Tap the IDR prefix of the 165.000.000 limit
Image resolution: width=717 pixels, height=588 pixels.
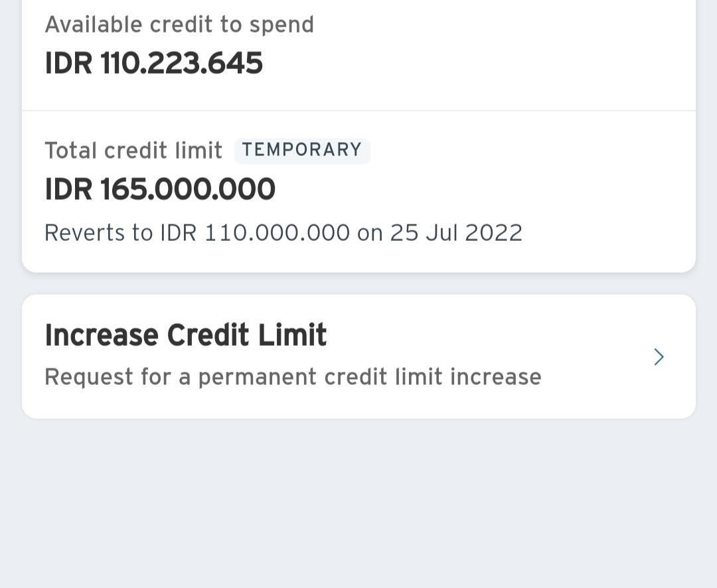click(x=68, y=189)
